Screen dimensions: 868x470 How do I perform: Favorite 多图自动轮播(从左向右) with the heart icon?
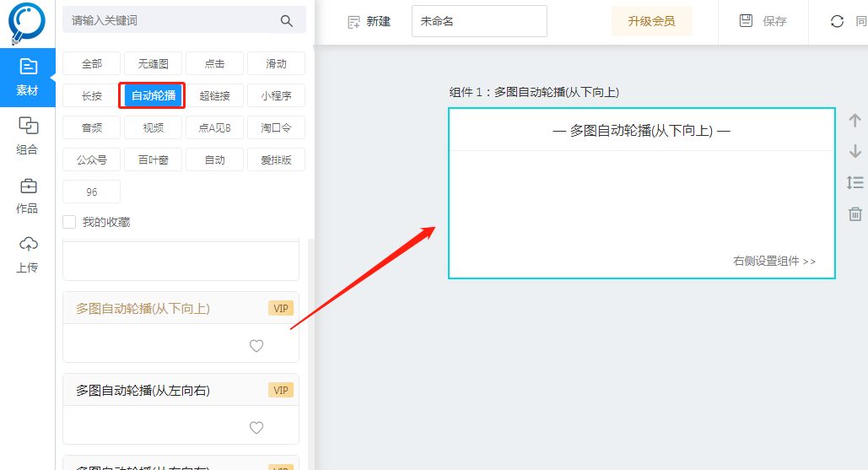click(x=256, y=428)
